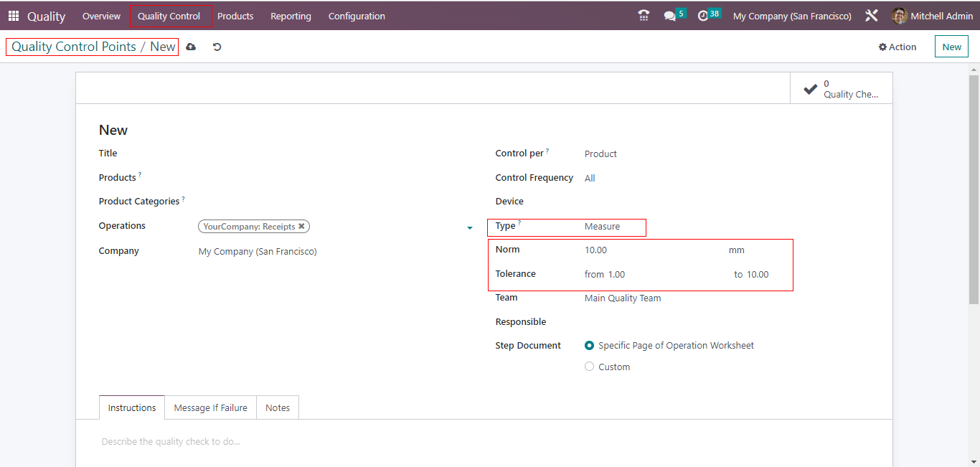The height and width of the screenshot is (467, 980).
Task: Select Specific Page of Operation Worksheet option
Action: 590,346
